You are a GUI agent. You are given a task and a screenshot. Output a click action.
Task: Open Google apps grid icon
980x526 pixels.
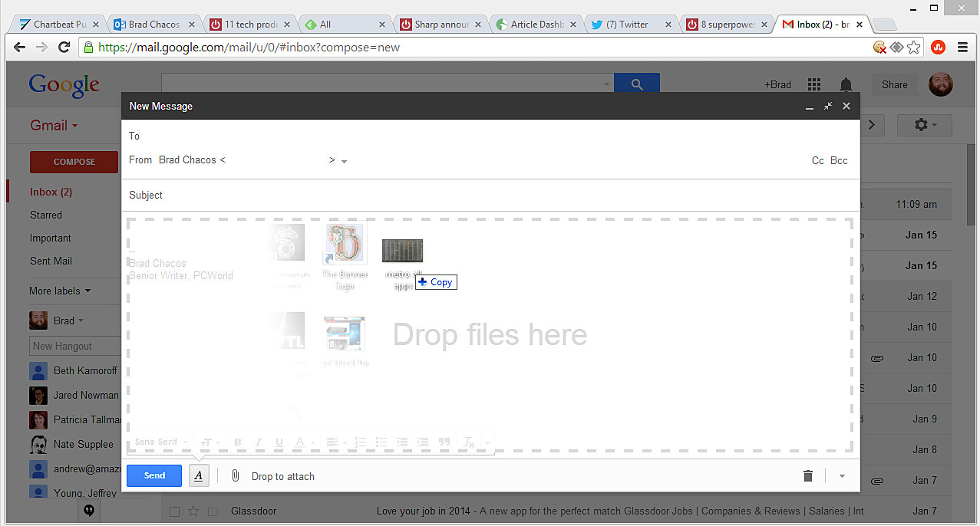814,84
